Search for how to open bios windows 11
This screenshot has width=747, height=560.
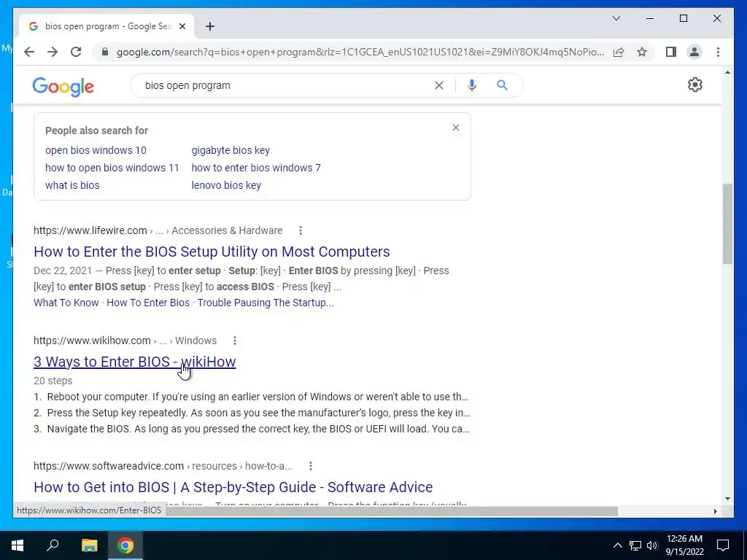(x=112, y=168)
